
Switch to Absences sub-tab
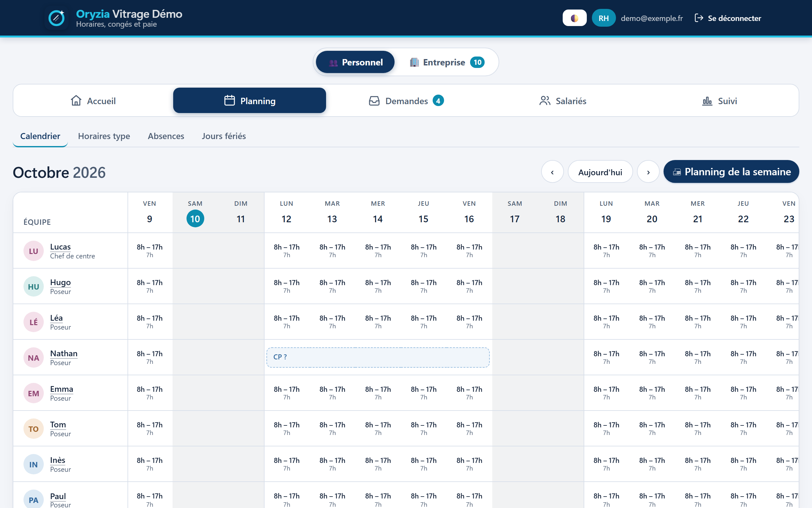coord(166,136)
